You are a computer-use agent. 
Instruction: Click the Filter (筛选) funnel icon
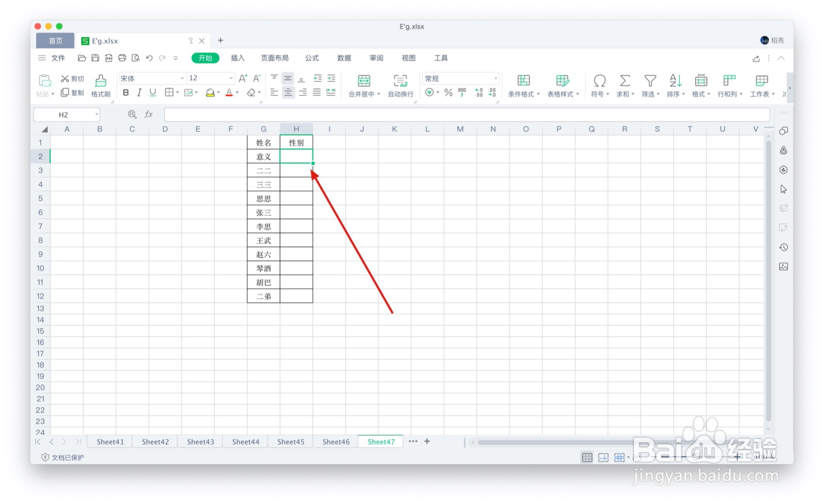(x=650, y=81)
